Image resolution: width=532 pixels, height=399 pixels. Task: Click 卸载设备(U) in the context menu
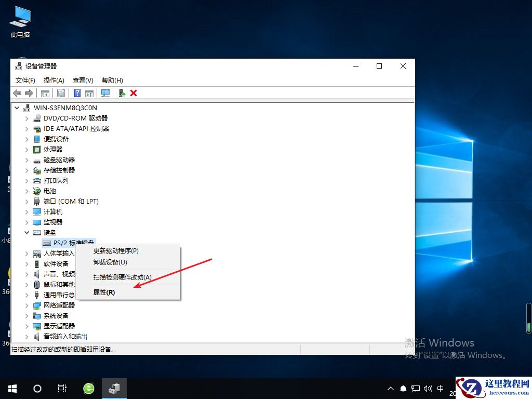109,262
